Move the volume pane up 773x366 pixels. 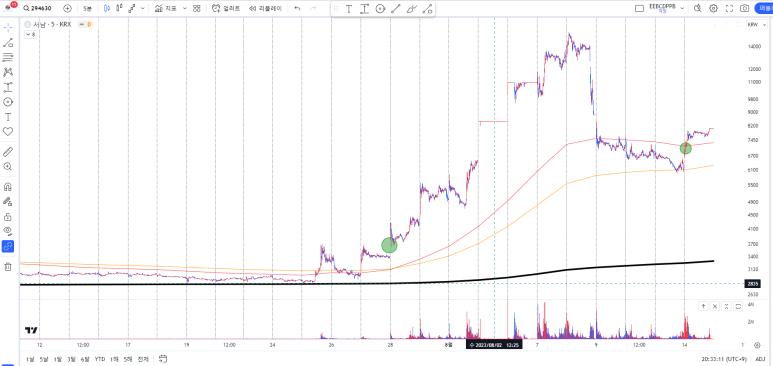click(x=703, y=306)
